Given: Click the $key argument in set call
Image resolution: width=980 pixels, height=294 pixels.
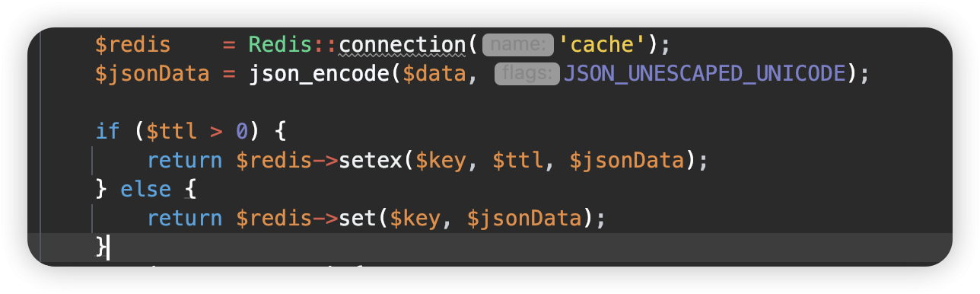Looking at the screenshot, I should (415, 219).
